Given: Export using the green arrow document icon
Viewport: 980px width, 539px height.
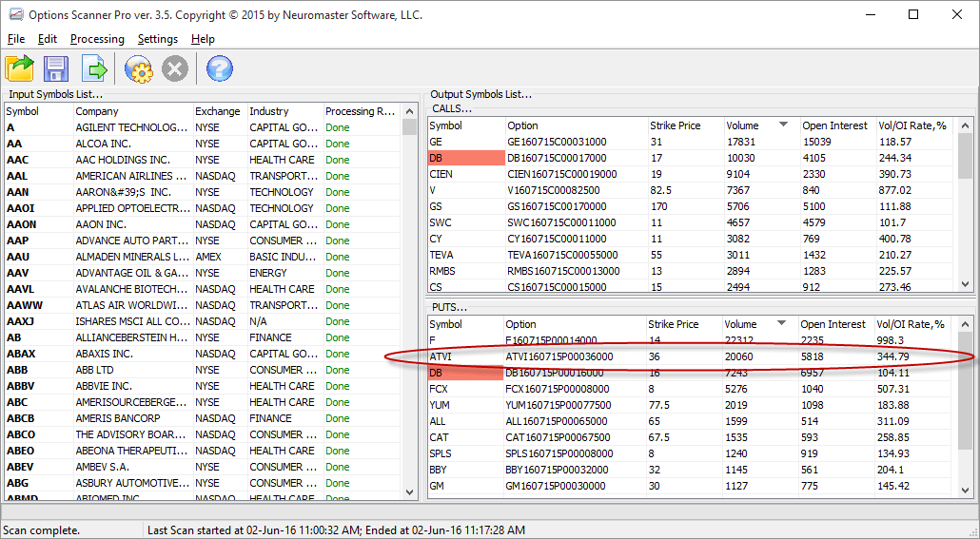Looking at the screenshot, I should click(x=94, y=68).
